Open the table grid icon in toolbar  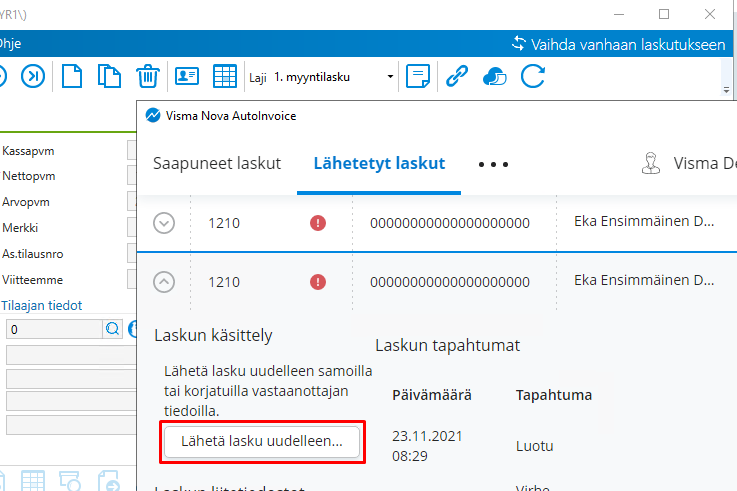pyautogui.click(x=225, y=76)
